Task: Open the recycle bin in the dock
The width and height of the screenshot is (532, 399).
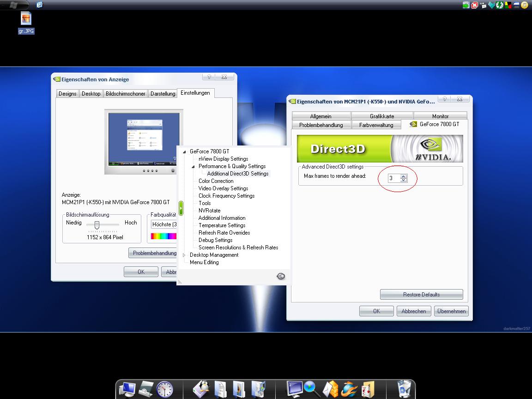Action: point(404,389)
